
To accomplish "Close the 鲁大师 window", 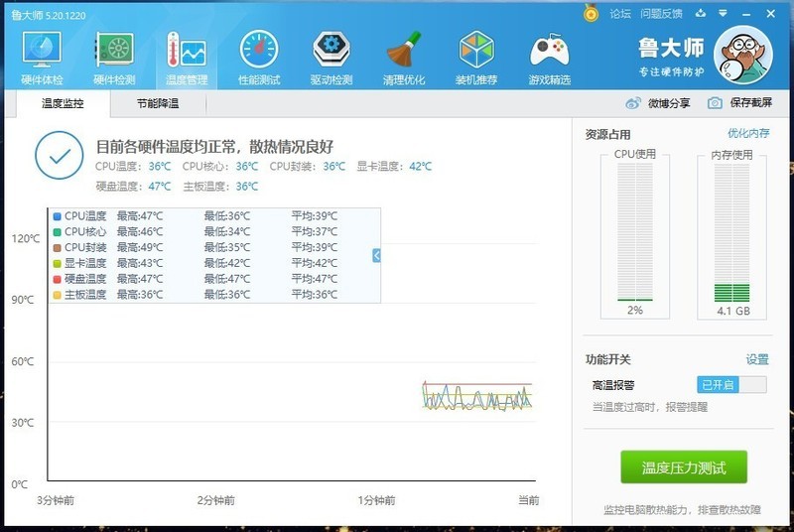I will (771, 14).
